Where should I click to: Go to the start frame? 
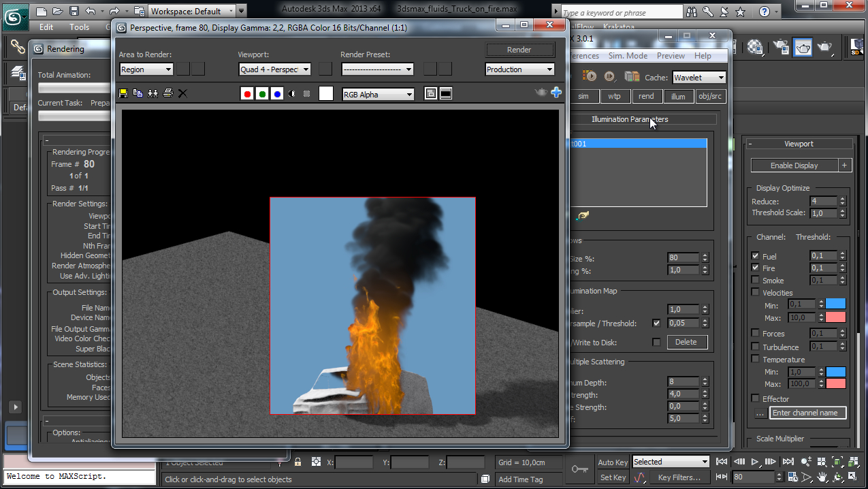[723, 462]
